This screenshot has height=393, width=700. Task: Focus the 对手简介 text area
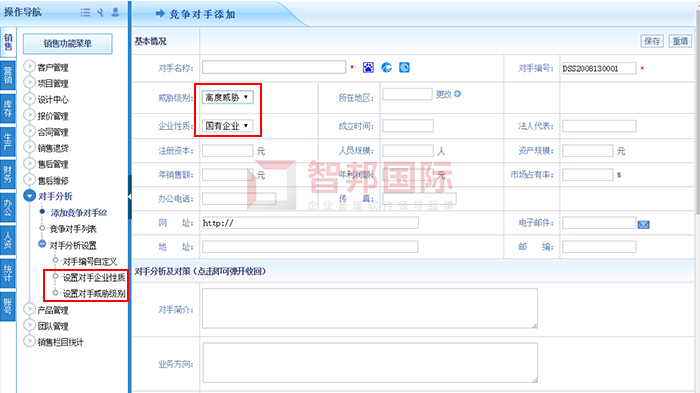click(x=370, y=309)
